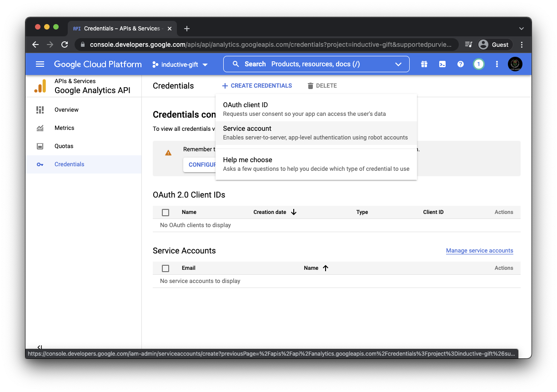The image size is (557, 392).
Task: Sort OAuth table by Type column
Action: 362,212
